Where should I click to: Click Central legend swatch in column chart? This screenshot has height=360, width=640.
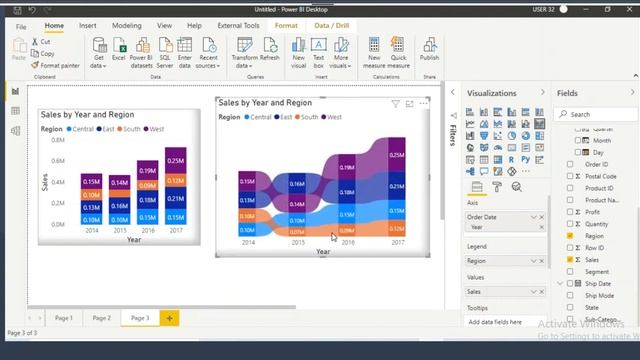click(x=69, y=129)
